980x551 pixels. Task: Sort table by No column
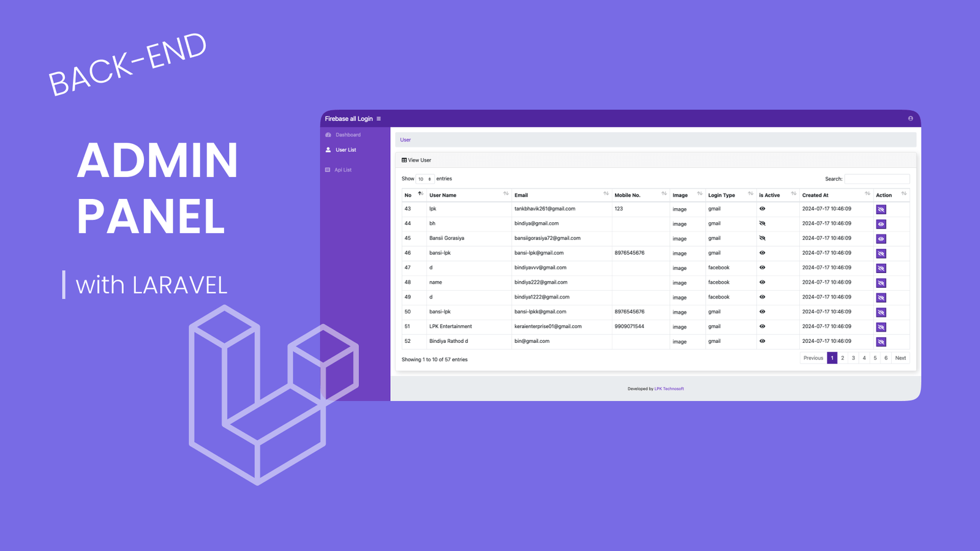413,195
